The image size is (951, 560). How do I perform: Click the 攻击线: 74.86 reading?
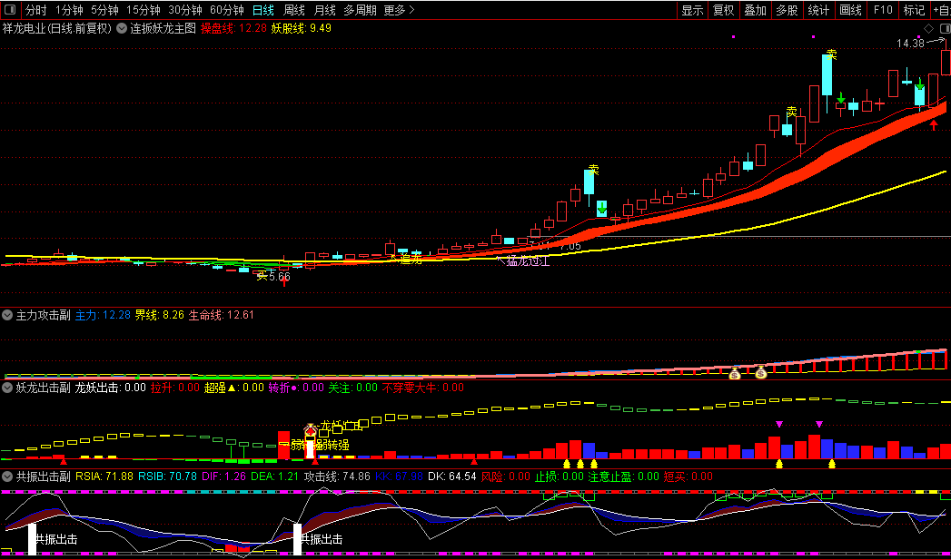(x=337, y=476)
